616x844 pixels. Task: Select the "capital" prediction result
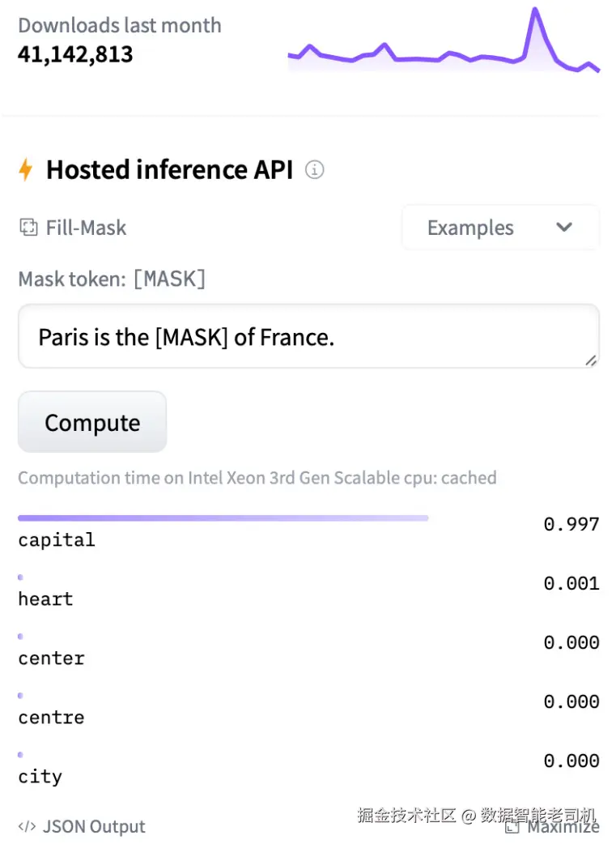point(57,540)
